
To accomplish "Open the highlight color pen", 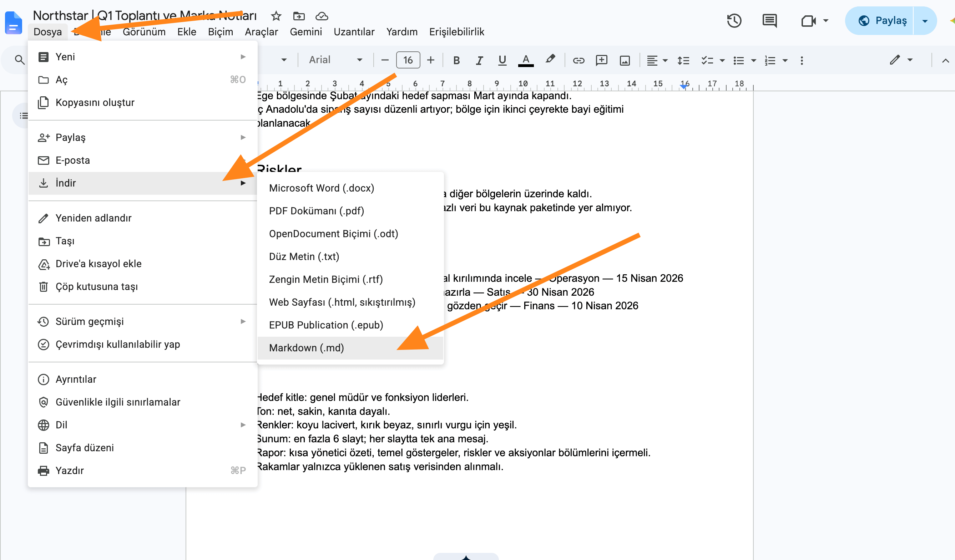I will point(550,60).
